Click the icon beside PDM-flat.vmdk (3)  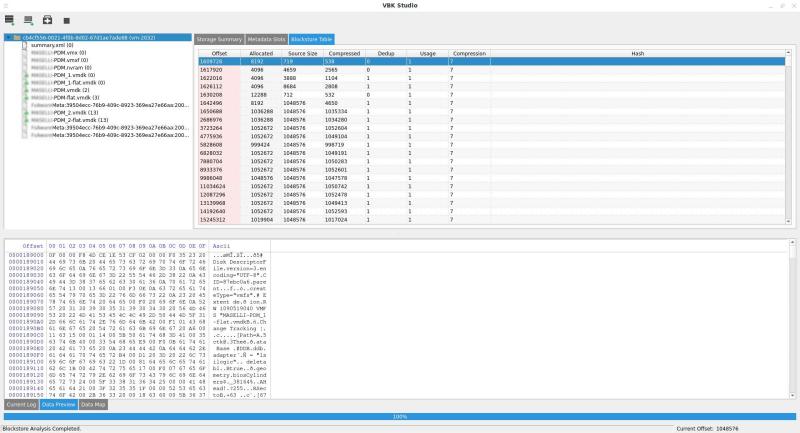tap(25, 97)
